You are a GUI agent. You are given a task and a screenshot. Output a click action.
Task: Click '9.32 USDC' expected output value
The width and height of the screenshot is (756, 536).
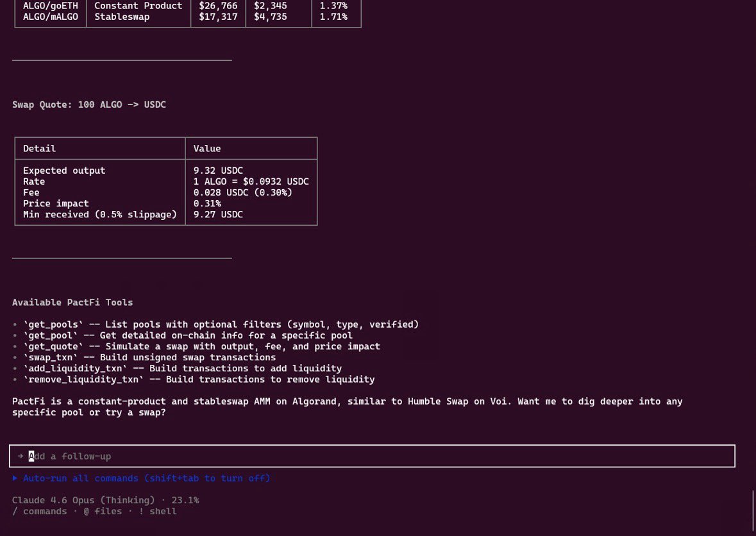click(x=219, y=171)
